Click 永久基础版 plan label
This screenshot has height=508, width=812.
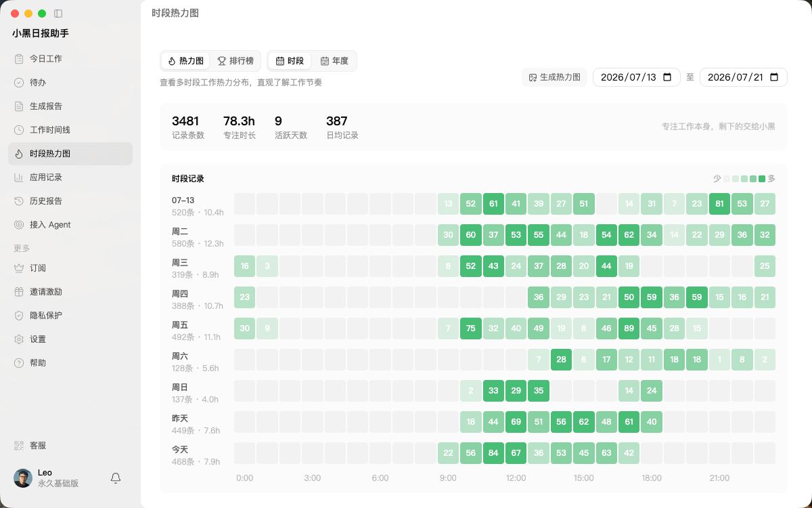click(58, 484)
